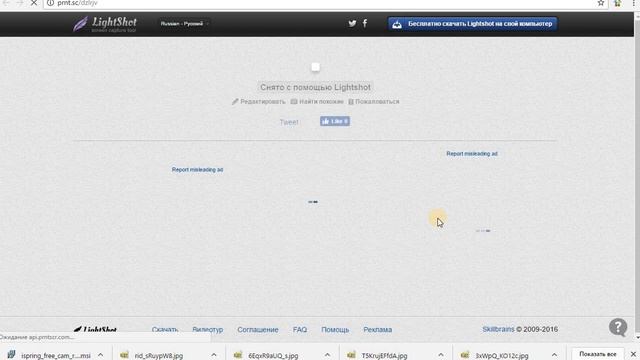Image resolution: width=640 pixels, height=360 pixels.
Task: Open the Facebook icon in header
Action: 365,23
